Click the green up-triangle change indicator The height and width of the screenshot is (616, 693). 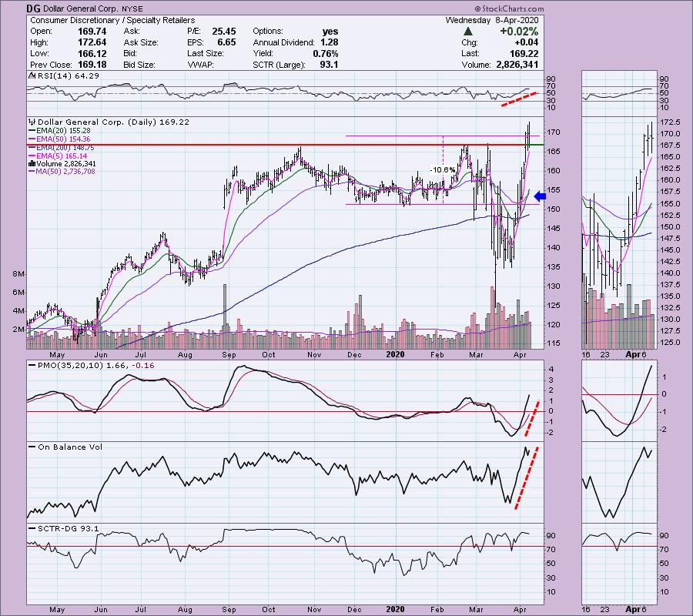[x=467, y=32]
